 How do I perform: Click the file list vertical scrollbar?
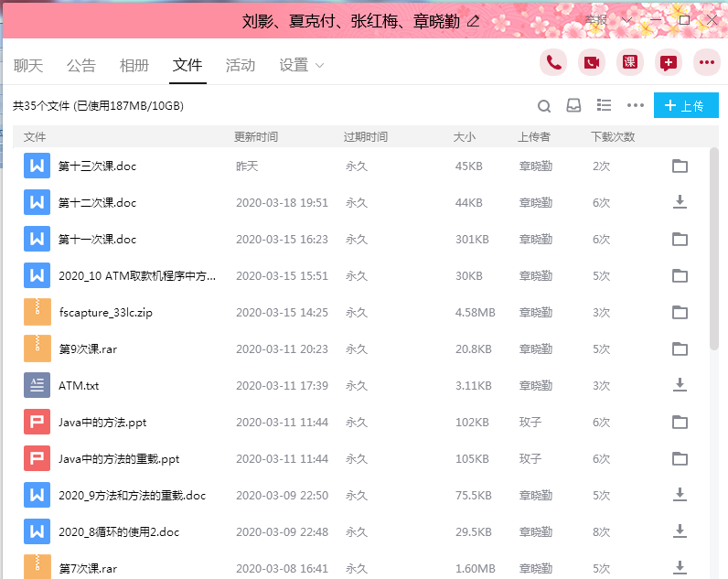pyautogui.click(x=714, y=247)
